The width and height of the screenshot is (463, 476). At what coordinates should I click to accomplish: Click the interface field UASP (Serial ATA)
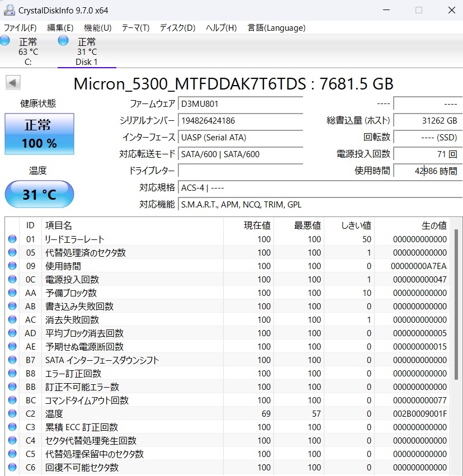pos(240,137)
